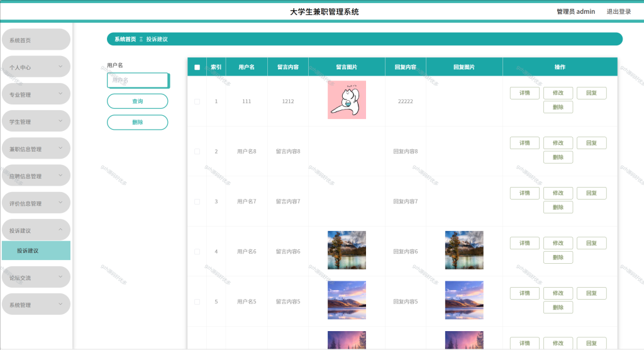Open 详情 for 用户名8 row
The image size is (644, 350).
525,143
